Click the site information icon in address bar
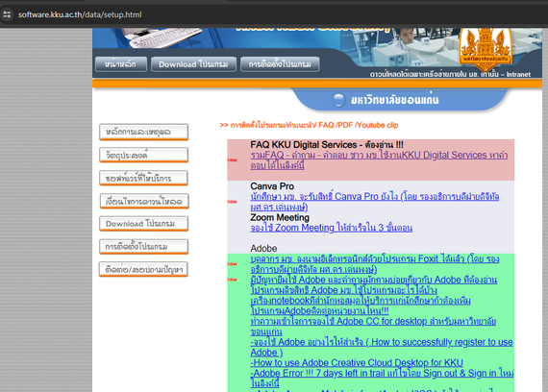This screenshot has height=392, width=548. [x=7, y=14]
